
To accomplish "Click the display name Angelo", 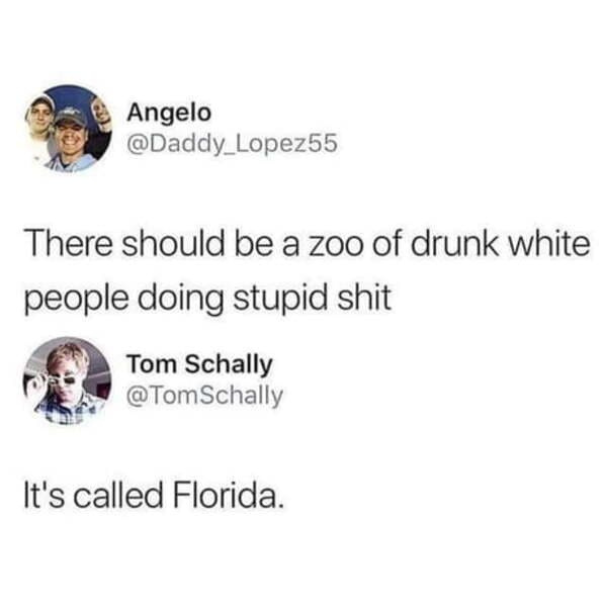I will [x=169, y=113].
